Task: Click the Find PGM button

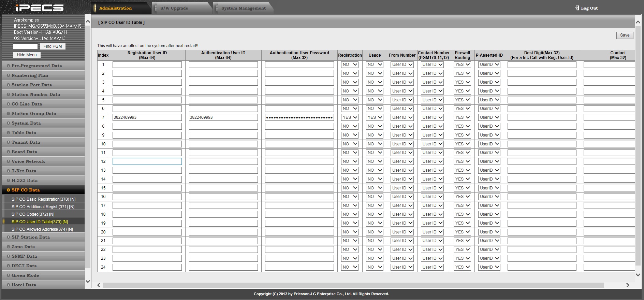Action: click(53, 46)
